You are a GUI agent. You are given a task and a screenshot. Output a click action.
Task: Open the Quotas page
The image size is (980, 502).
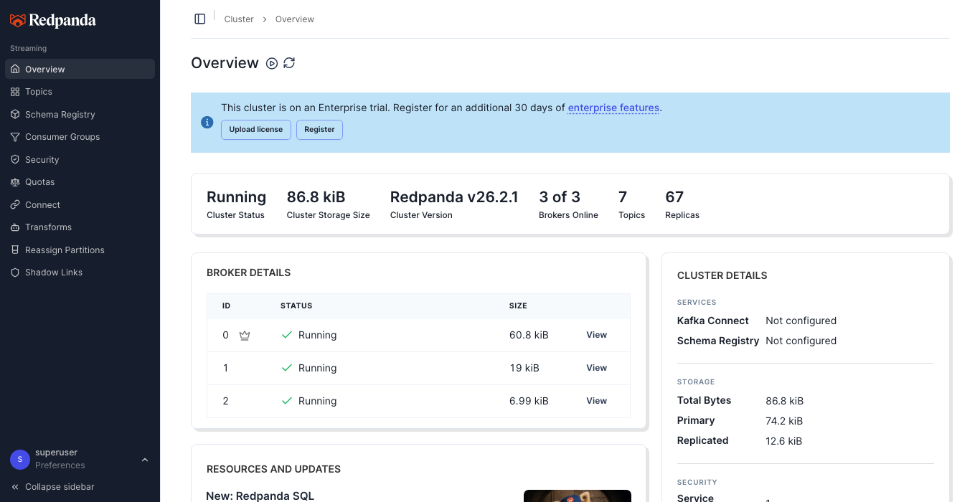(80, 182)
